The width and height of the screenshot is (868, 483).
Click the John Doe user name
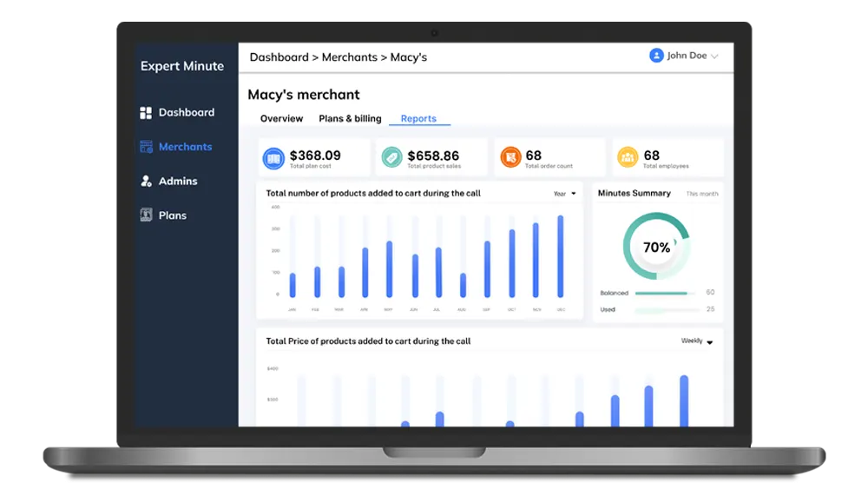point(687,56)
